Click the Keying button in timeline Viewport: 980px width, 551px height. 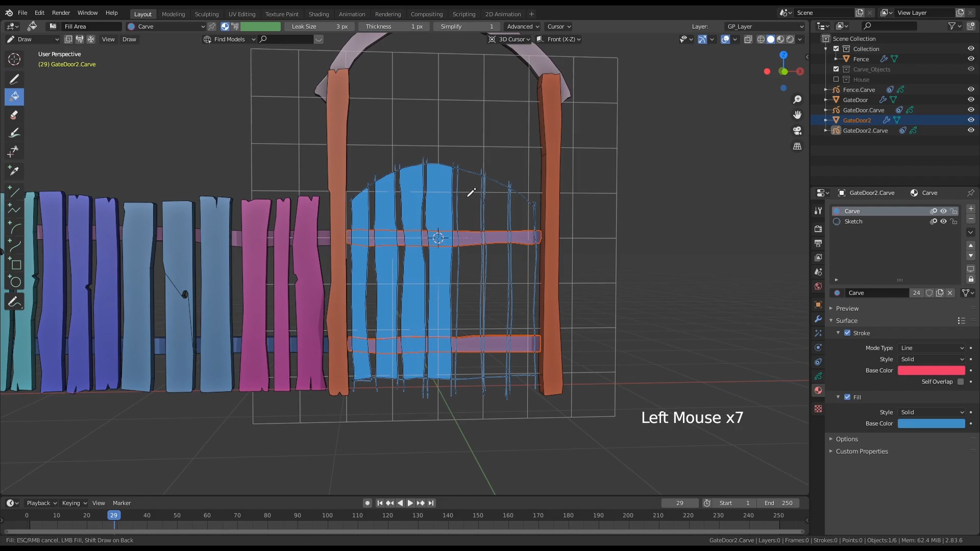pos(74,503)
